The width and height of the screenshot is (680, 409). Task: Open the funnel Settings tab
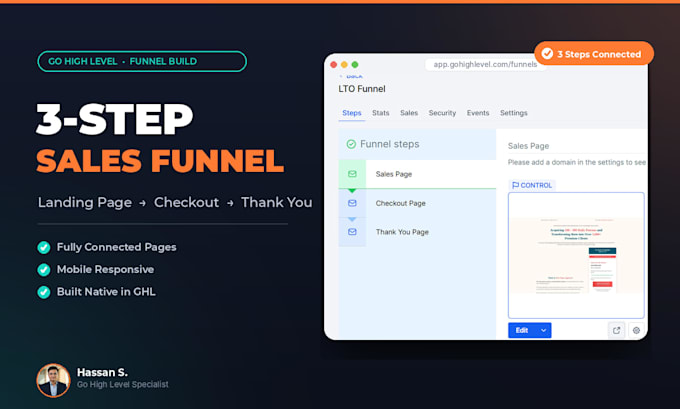point(513,113)
